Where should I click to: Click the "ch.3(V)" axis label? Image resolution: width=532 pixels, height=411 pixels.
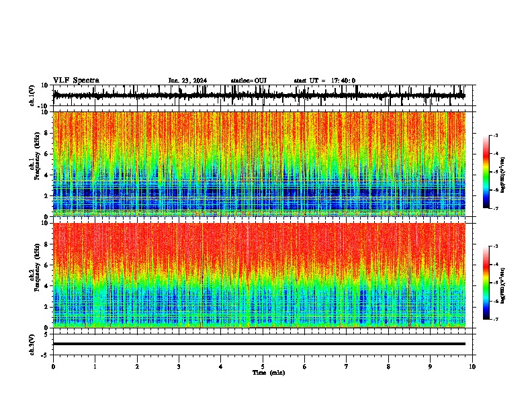pos(32,345)
